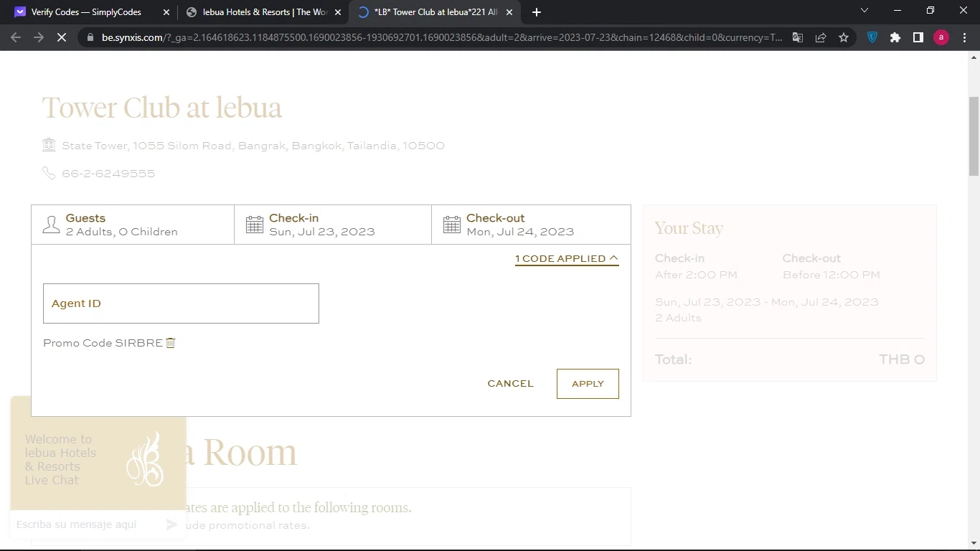The image size is (980, 551).
Task: Click the Check-out calendar icon
Action: coord(452,225)
